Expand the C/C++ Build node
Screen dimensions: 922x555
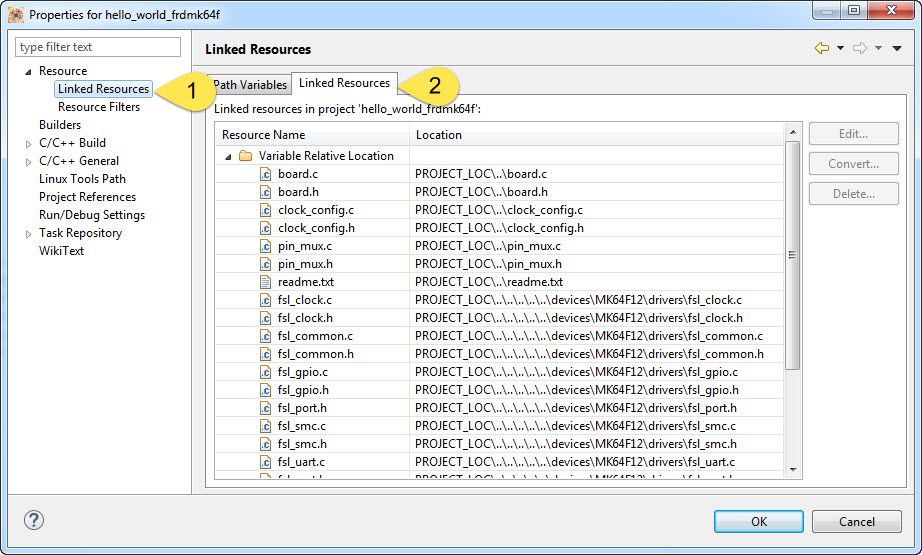pos(28,143)
